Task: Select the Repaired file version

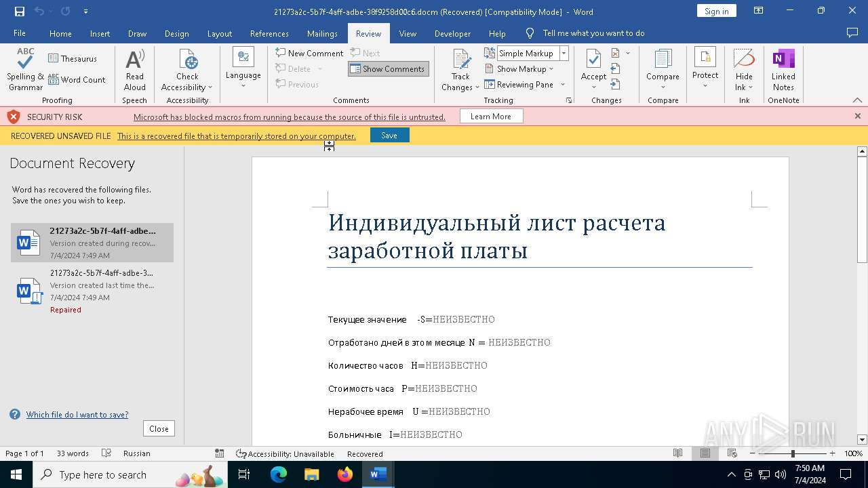Action: (x=92, y=291)
